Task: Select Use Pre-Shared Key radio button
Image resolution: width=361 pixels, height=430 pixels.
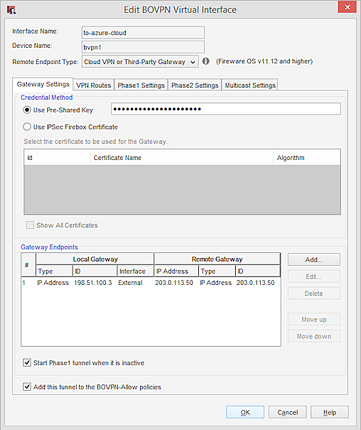Action: tap(27, 110)
